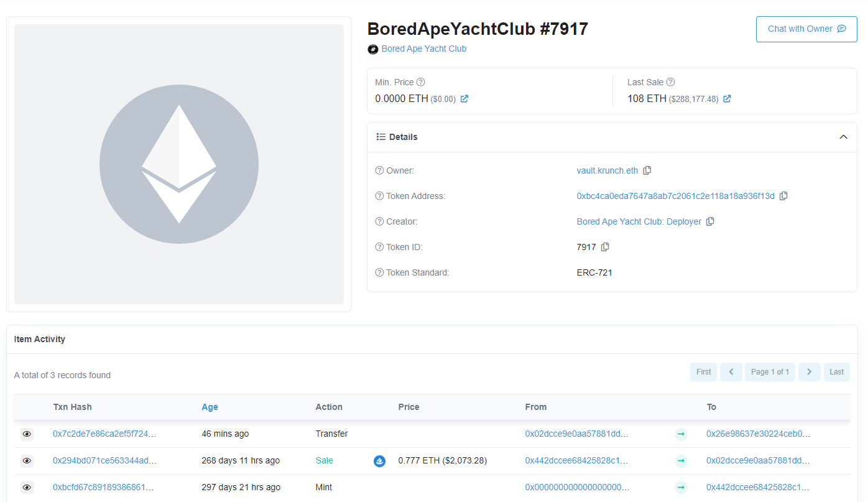Image resolution: width=868 pixels, height=502 pixels.
Task: Click A total of 3 records found
Action: [x=62, y=375]
